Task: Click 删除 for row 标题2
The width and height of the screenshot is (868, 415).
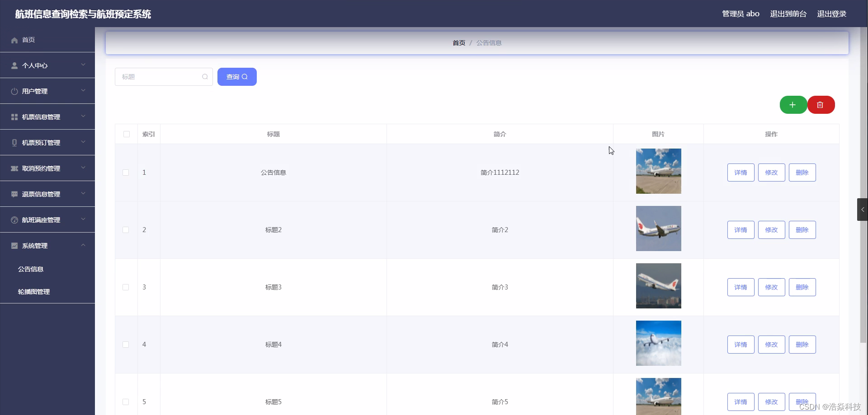Action: [x=802, y=230]
